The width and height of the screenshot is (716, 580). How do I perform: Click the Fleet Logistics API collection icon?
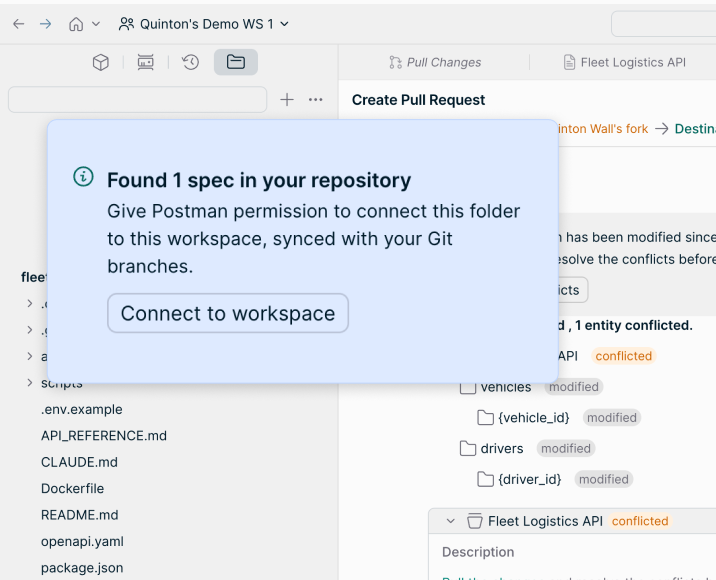pyautogui.click(x=474, y=521)
